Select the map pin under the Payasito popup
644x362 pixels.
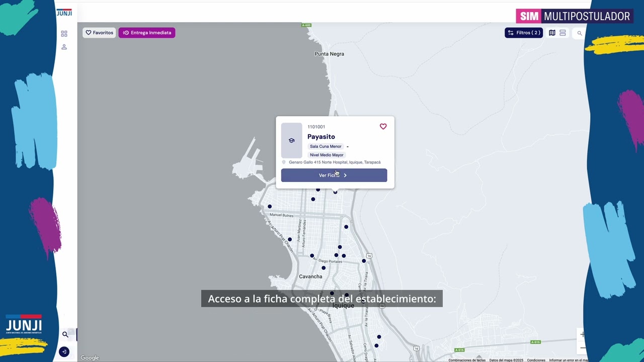click(x=335, y=192)
